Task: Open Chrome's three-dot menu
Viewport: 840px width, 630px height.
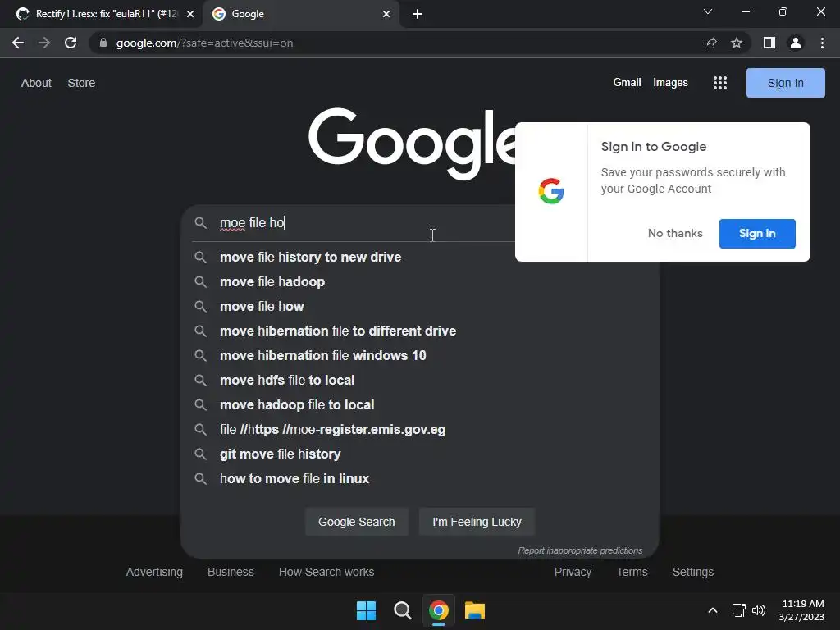Action: (x=822, y=43)
